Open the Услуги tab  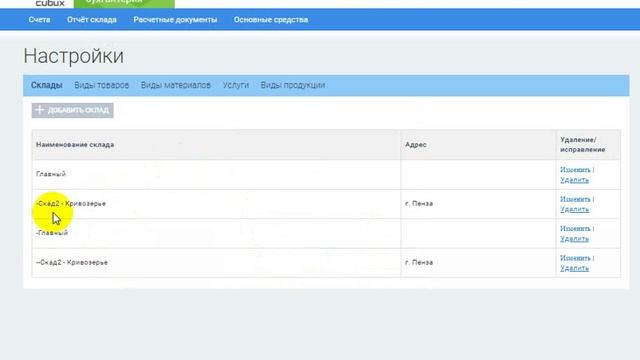pyautogui.click(x=236, y=85)
